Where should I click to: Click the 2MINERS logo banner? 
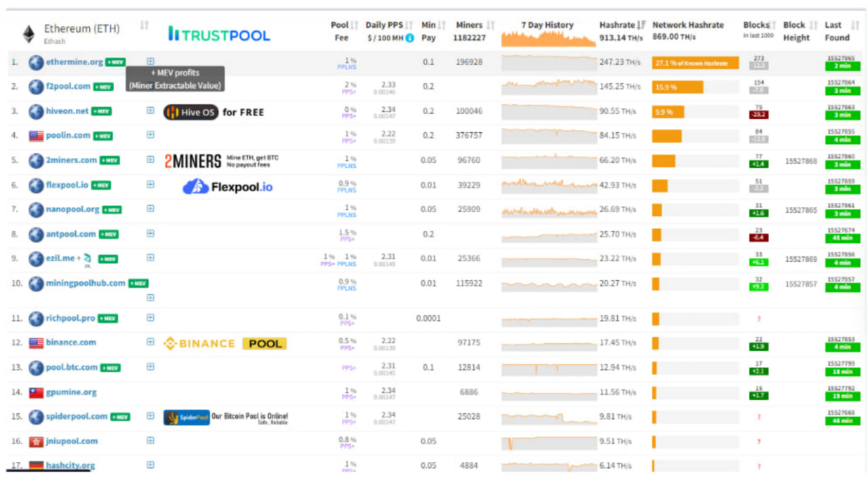click(x=192, y=159)
